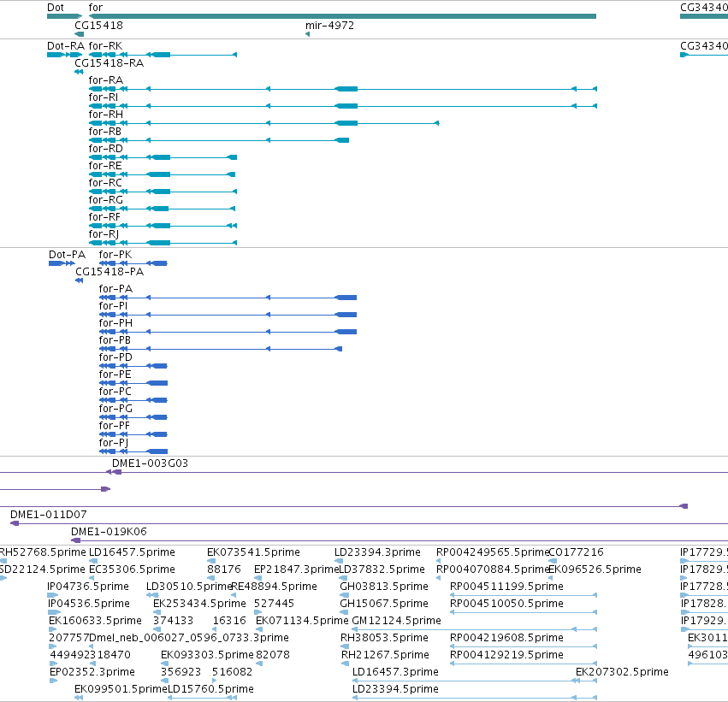The image size is (728, 702).
Task: Click EST EK073541.5prime label
Action: coord(253,552)
